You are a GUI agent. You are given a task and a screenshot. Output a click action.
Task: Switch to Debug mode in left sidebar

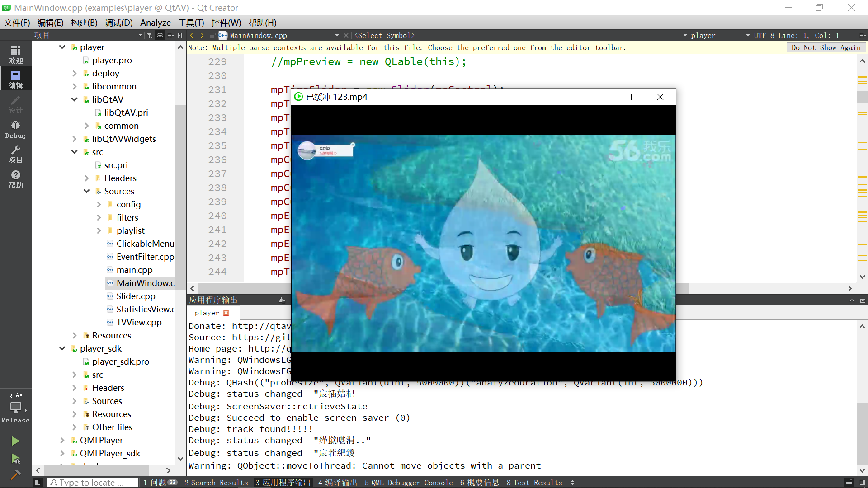click(15, 129)
